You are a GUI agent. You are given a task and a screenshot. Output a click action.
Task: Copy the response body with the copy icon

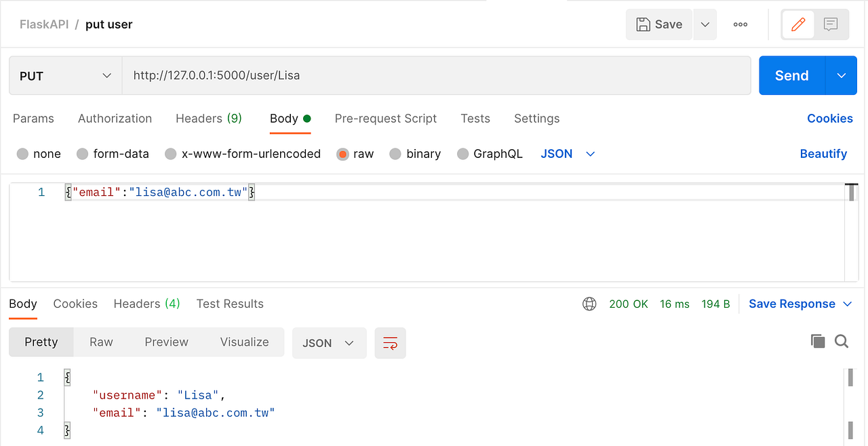[818, 341]
